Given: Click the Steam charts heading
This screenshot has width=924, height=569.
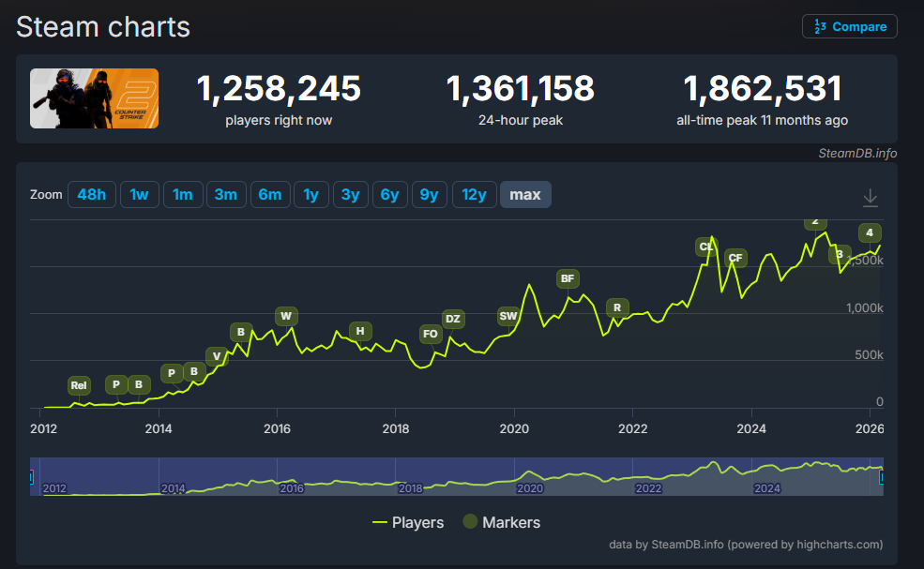Looking at the screenshot, I should [103, 27].
